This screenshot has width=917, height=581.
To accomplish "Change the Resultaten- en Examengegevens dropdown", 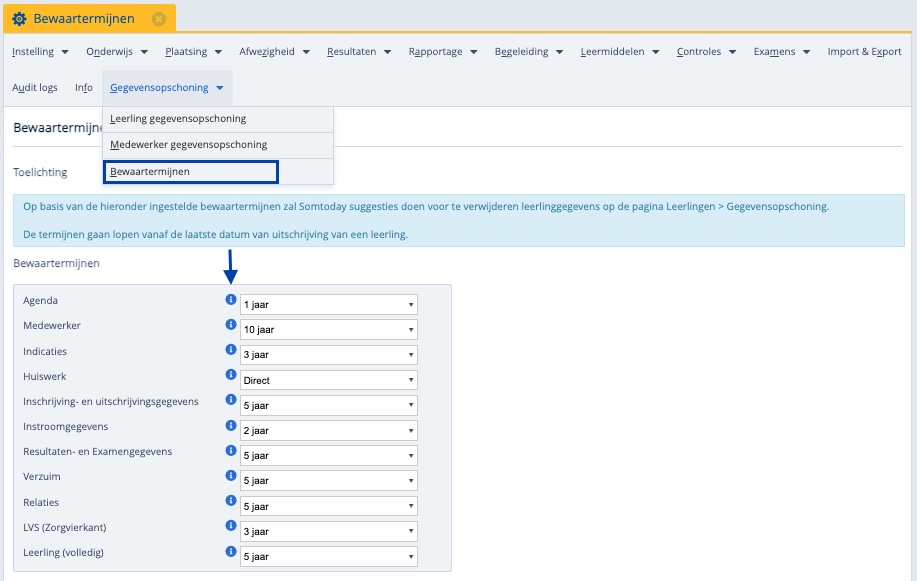I will 328,456.
